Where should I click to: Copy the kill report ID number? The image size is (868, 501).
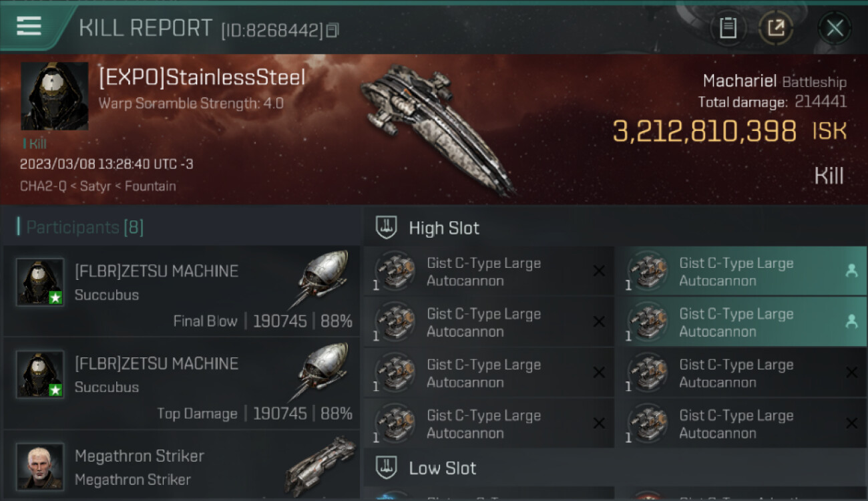tap(333, 30)
